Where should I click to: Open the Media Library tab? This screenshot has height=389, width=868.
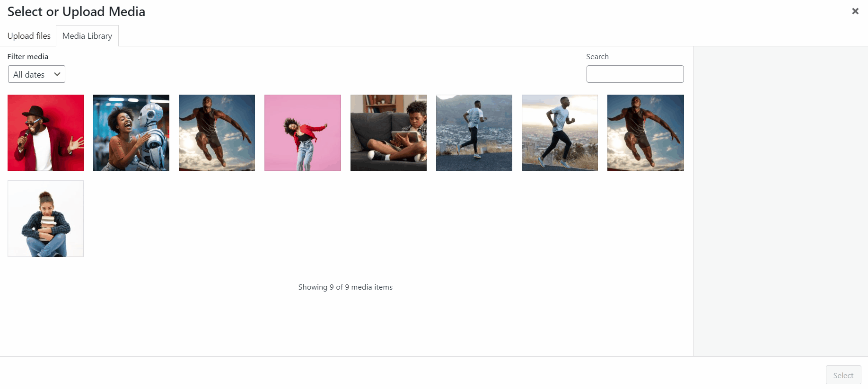tap(87, 36)
